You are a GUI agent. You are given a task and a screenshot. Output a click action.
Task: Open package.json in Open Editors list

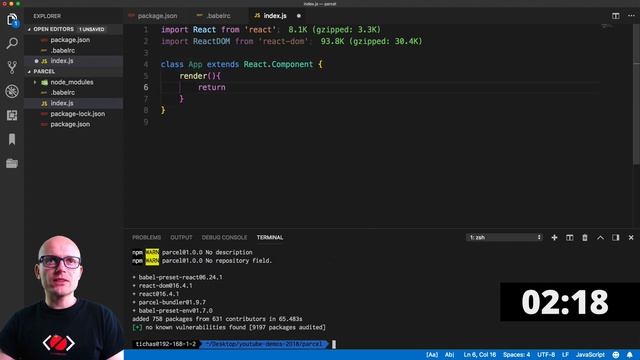tap(70, 40)
